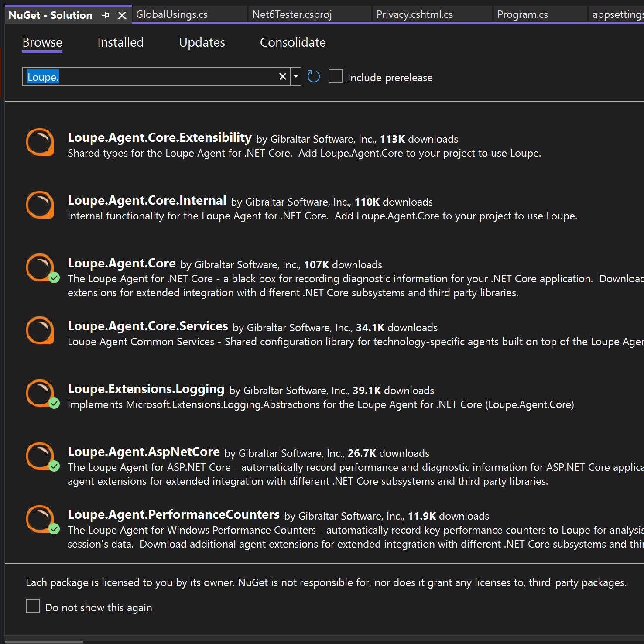Image resolution: width=644 pixels, height=644 pixels.
Task: Click the 113K downloads text
Action: pyautogui.click(x=419, y=139)
